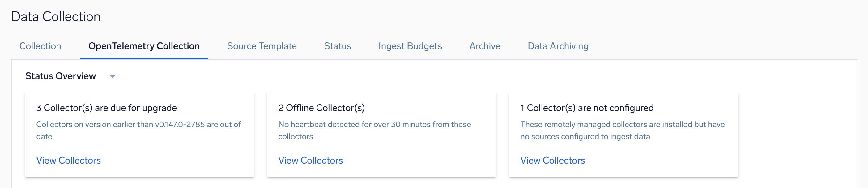
Task: Open the Ingest Budgets tab
Action: point(410,46)
